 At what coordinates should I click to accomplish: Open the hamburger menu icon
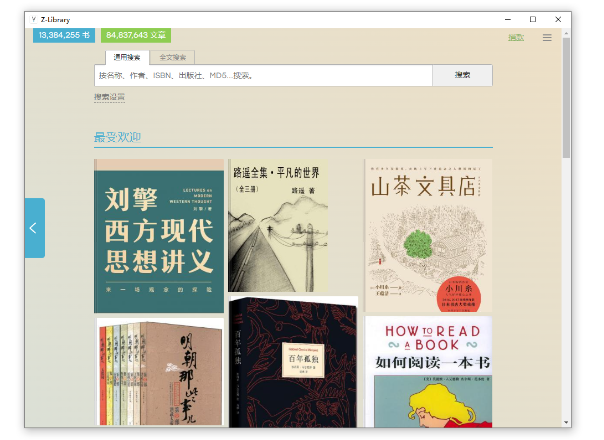click(547, 37)
